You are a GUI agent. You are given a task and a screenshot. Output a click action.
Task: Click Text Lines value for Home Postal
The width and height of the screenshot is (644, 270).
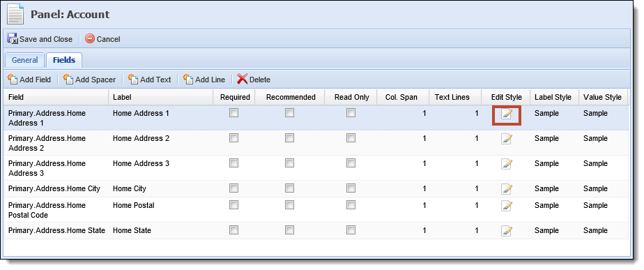click(x=477, y=206)
